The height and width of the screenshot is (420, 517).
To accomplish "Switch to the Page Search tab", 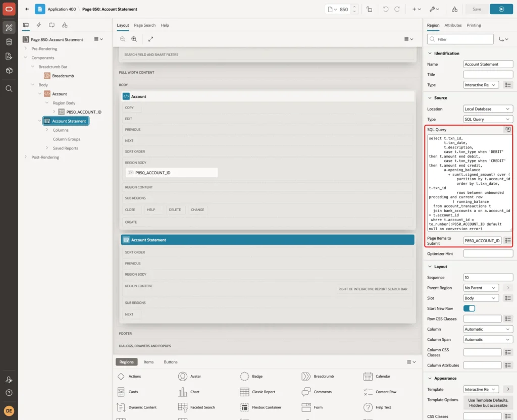I will tap(144, 25).
